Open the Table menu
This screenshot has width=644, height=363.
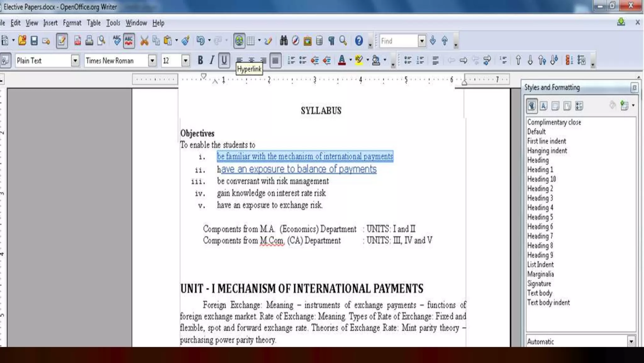click(94, 23)
